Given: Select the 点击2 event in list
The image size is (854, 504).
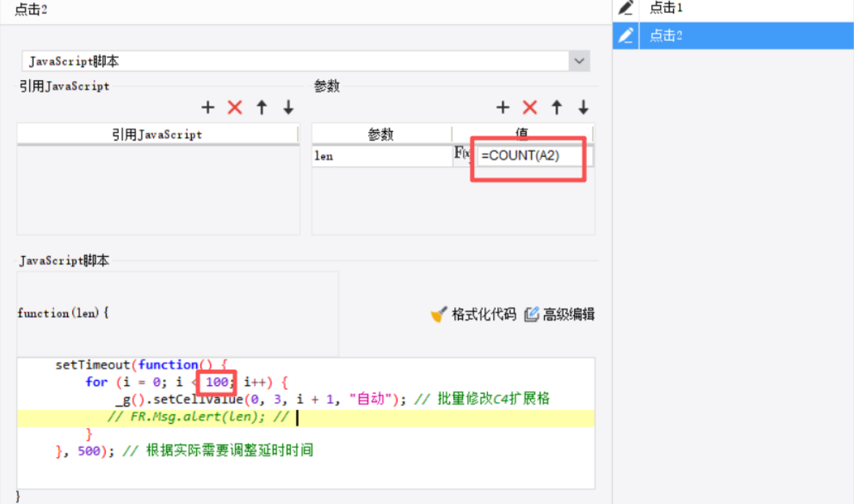Looking at the screenshot, I should tap(746, 36).
